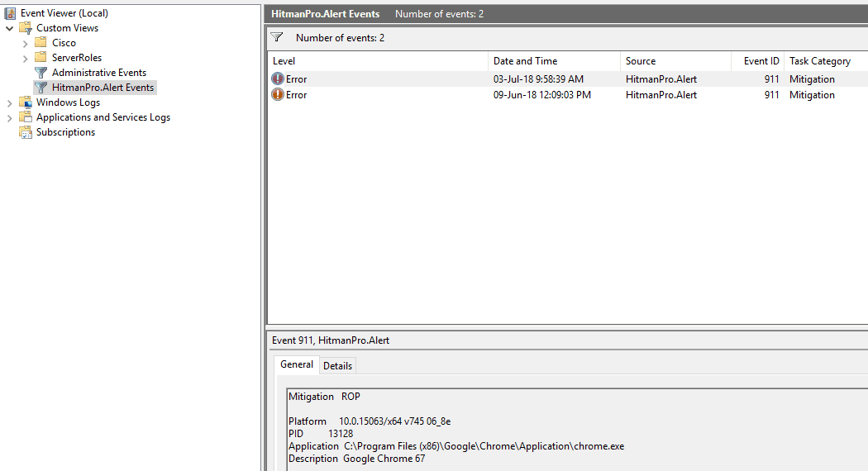The width and height of the screenshot is (868, 471).
Task: Click the Administrative Events filter icon
Action: (x=41, y=73)
